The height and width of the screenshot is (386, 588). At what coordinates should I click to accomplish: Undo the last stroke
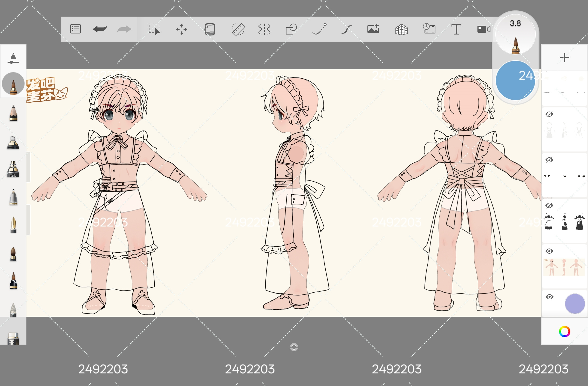100,29
